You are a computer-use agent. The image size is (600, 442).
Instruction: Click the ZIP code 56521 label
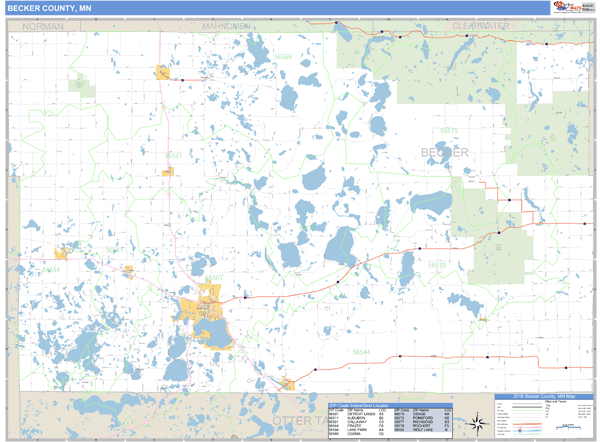click(x=174, y=155)
